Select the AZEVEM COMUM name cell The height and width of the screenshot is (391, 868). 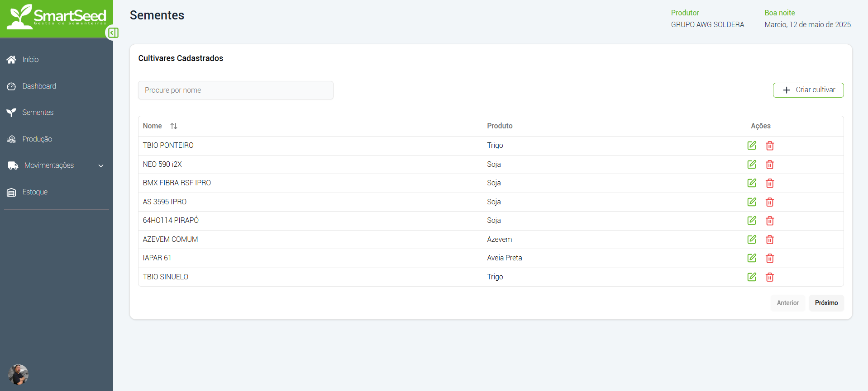coord(171,240)
